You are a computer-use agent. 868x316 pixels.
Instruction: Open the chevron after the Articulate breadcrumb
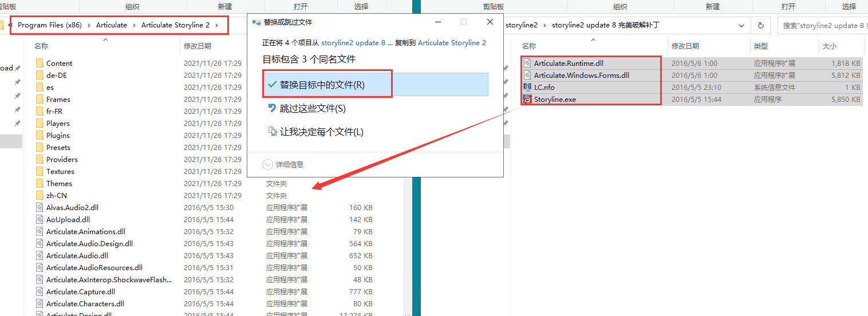(x=134, y=25)
